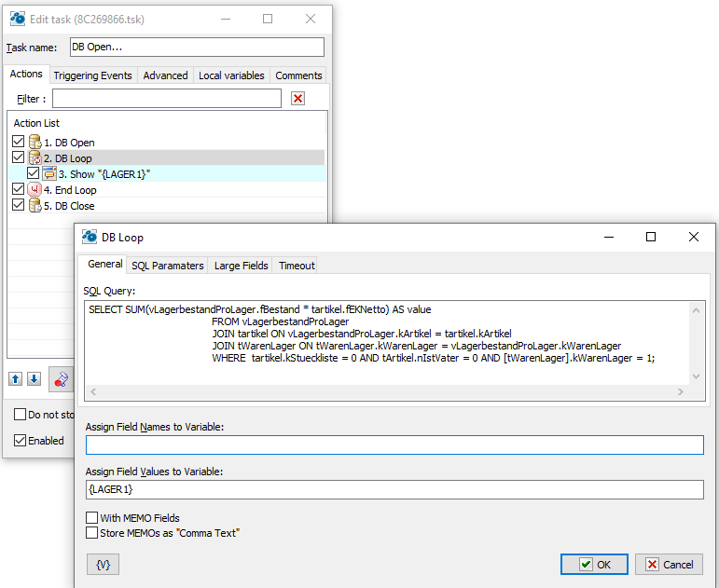719x588 pixels.
Task: Open the SQL Paramaters tab
Action: pos(167,266)
